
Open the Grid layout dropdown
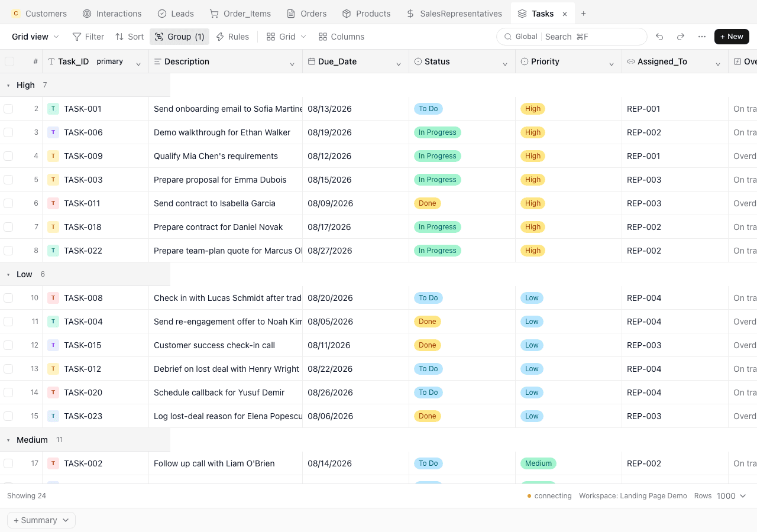(286, 37)
